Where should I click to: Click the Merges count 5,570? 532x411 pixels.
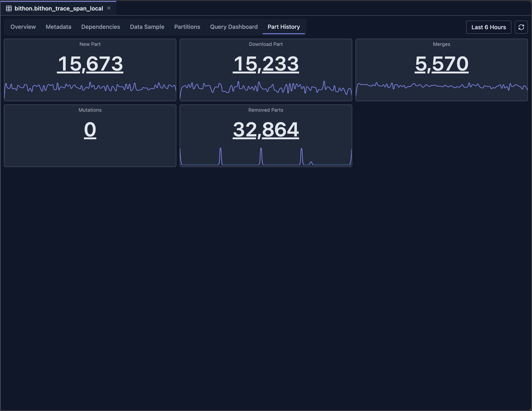441,64
